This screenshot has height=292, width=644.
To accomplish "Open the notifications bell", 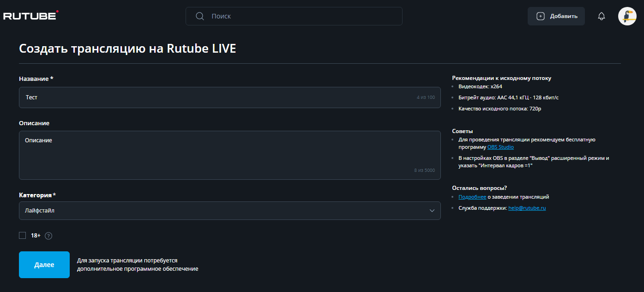I will click(x=601, y=16).
